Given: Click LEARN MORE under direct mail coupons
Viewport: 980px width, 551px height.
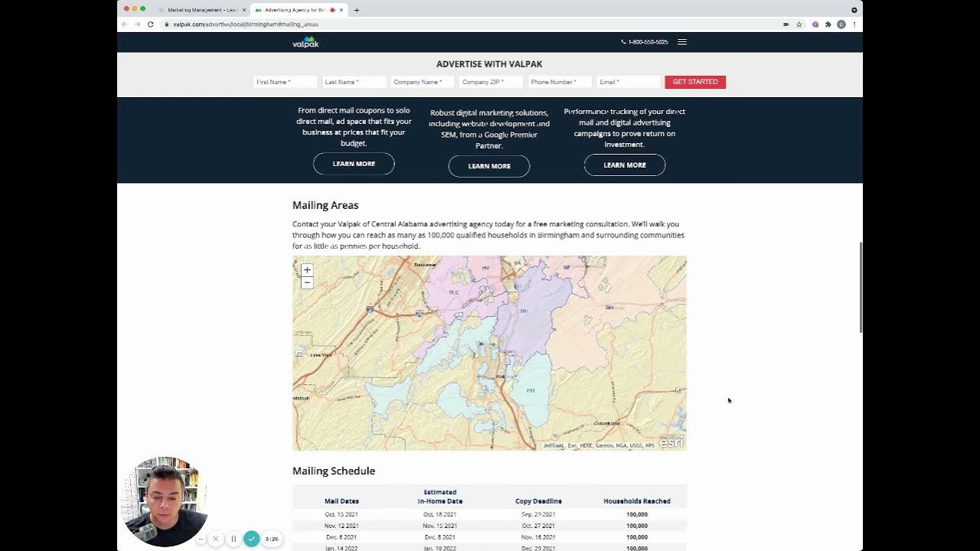Looking at the screenshot, I should click(354, 164).
